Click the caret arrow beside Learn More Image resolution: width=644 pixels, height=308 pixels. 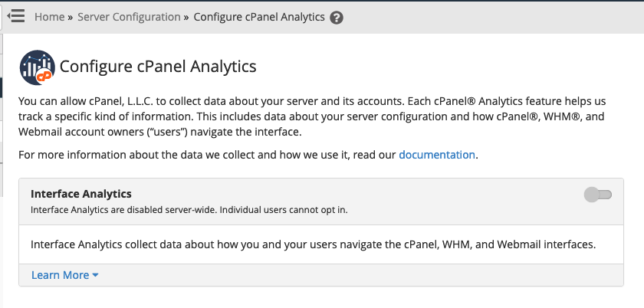(95, 275)
